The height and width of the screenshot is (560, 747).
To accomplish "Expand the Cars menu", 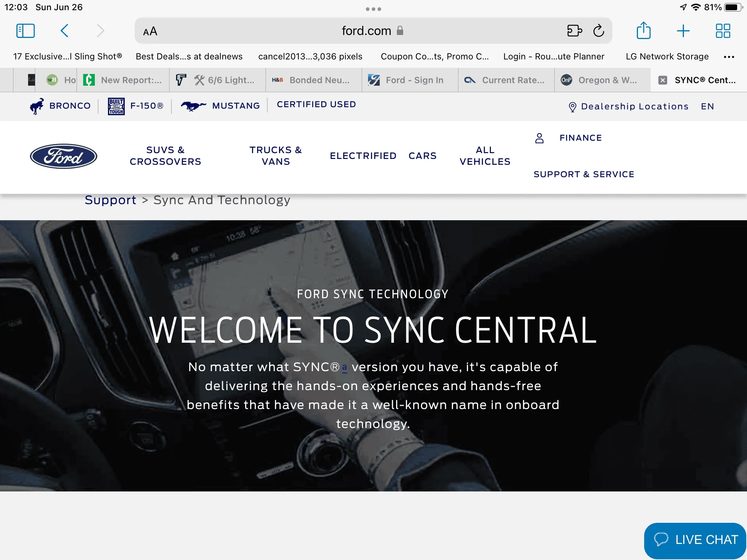I will pos(422,156).
